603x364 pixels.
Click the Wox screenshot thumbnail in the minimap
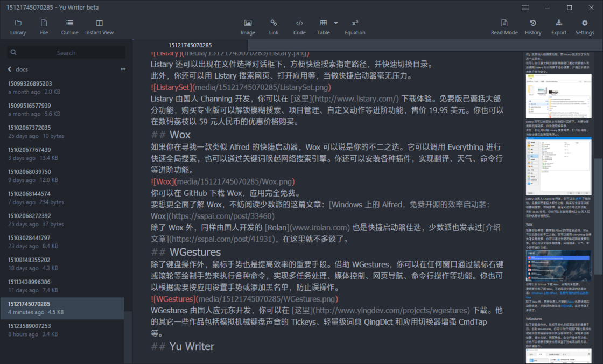click(558, 265)
